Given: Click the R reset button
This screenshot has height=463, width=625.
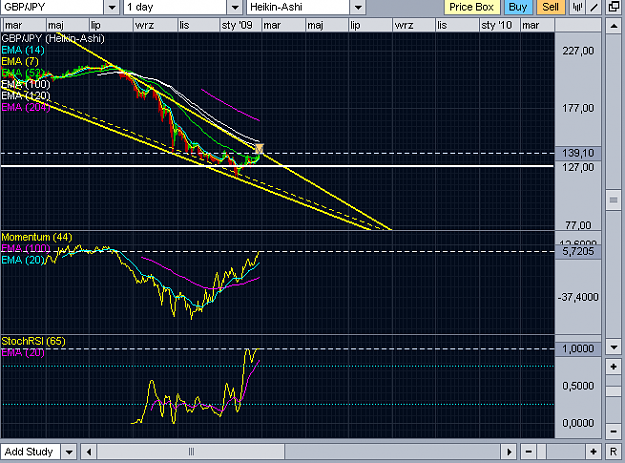Looking at the screenshot, I should click(614, 452).
